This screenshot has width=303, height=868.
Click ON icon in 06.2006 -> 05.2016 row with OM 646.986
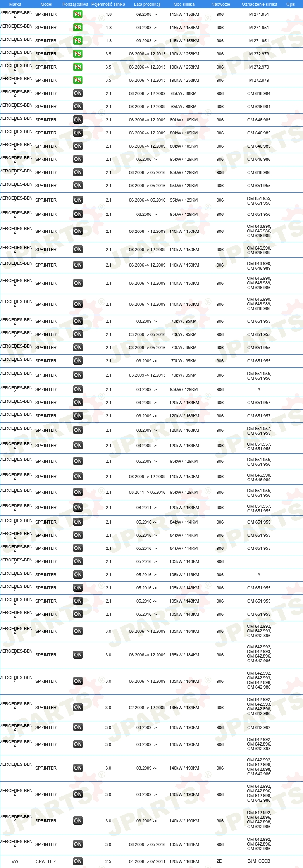[x=78, y=172]
